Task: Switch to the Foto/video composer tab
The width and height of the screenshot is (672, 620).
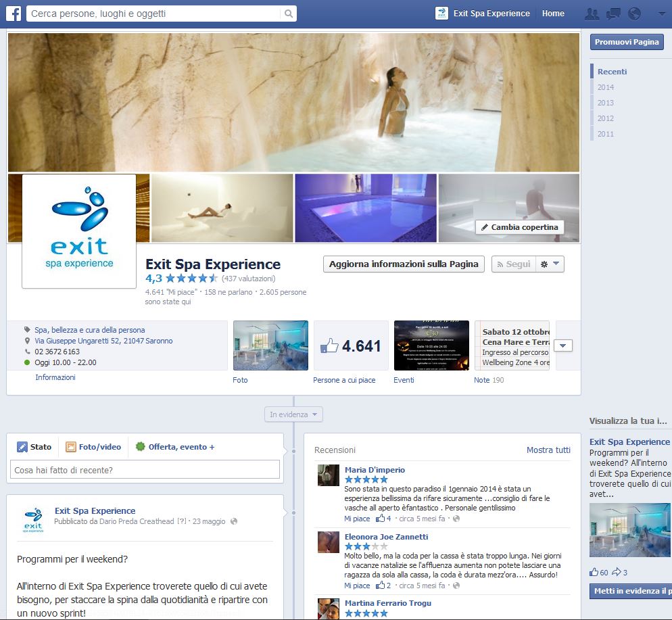Action: [93, 447]
